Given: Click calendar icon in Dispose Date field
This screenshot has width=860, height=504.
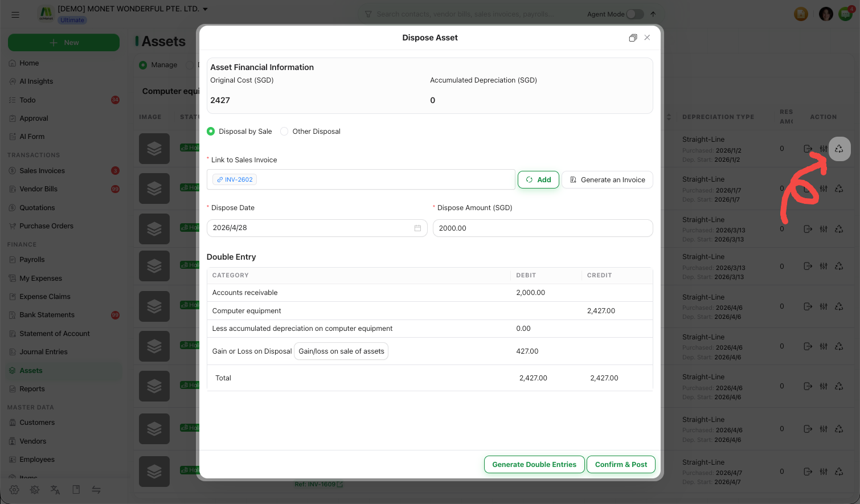Looking at the screenshot, I should pos(417,228).
